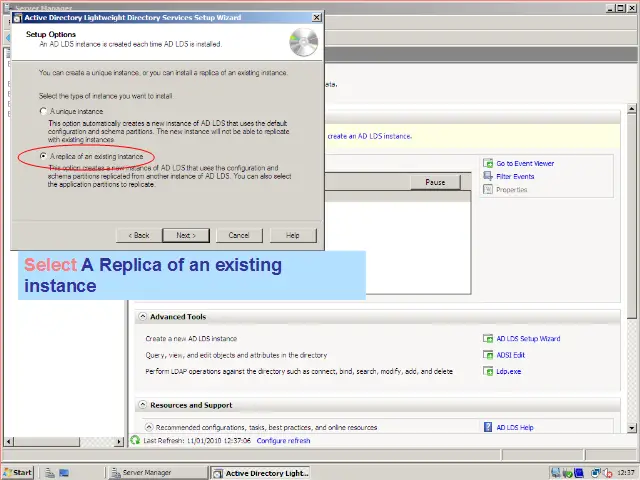
Task: Open the Ldp.exe link
Action: 509,371
